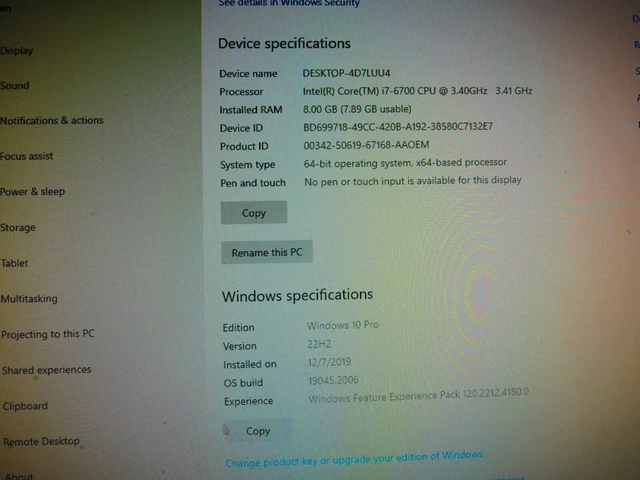Click the Processor label
The width and height of the screenshot is (640, 480).
click(x=241, y=92)
